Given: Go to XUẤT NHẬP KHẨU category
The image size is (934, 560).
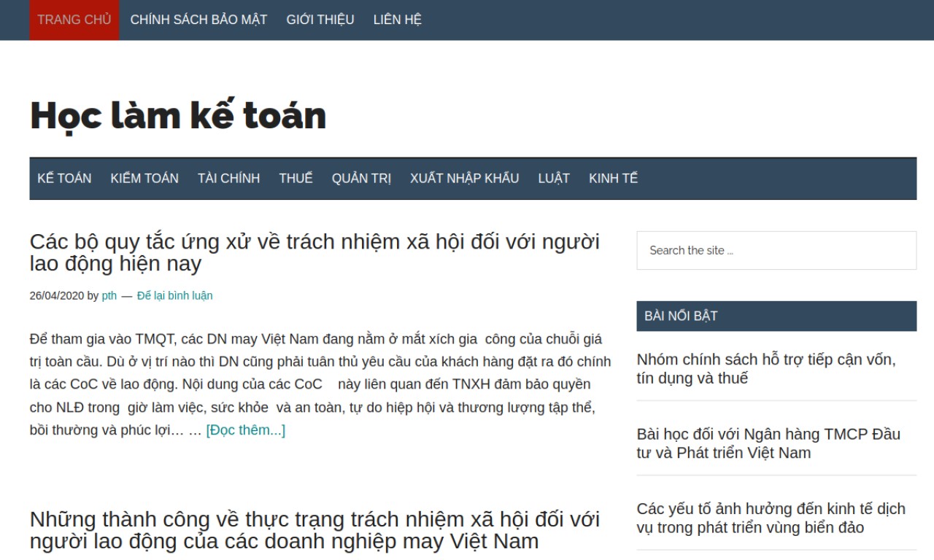Looking at the screenshot, I should pos(464,179).
